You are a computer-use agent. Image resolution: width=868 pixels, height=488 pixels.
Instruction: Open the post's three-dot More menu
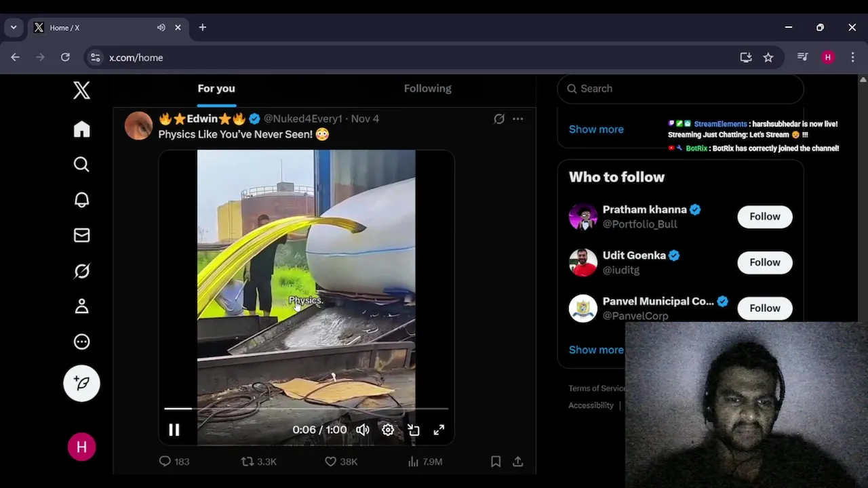point(518,119)
